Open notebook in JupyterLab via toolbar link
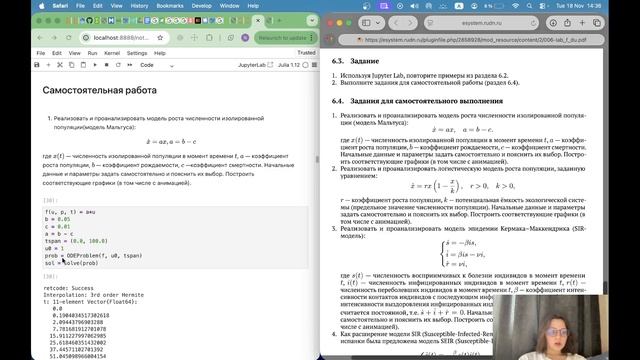 click(x=255, y=65)
